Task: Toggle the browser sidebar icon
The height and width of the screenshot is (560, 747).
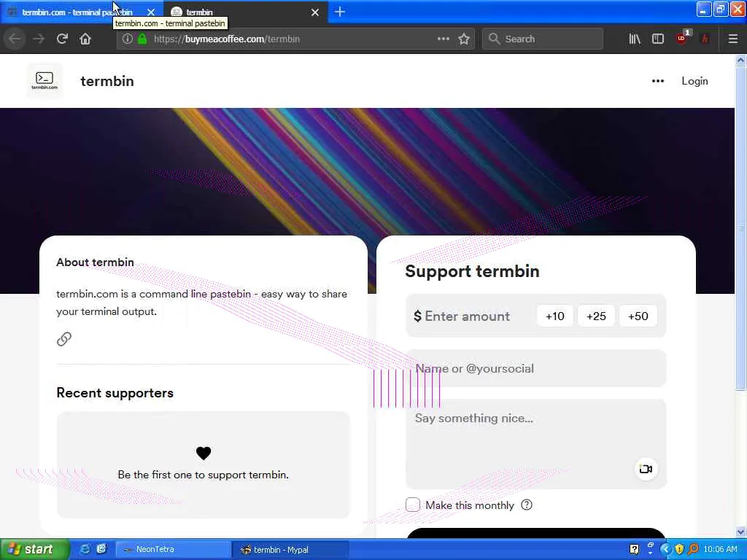Action: [658, 39]
